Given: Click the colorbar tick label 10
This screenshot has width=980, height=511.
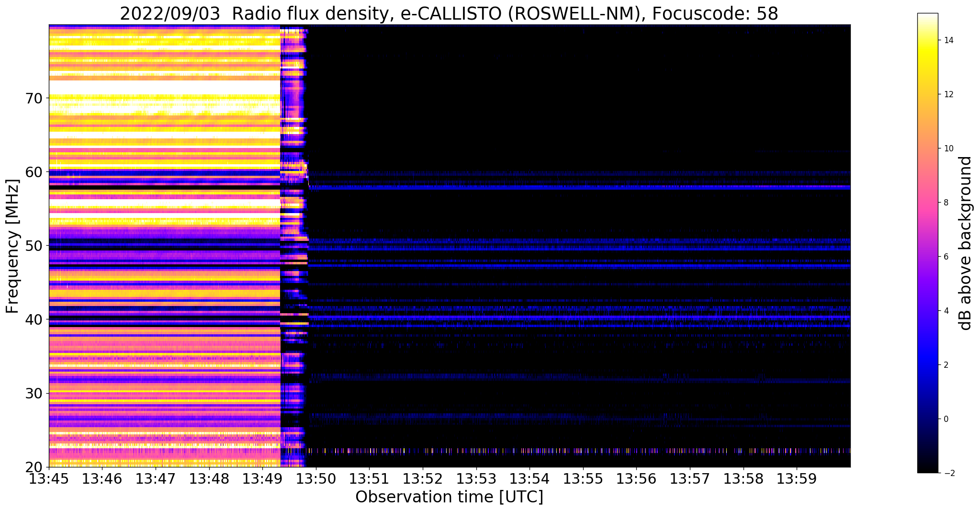Looking at the screenshot, I should click(948, 148).
